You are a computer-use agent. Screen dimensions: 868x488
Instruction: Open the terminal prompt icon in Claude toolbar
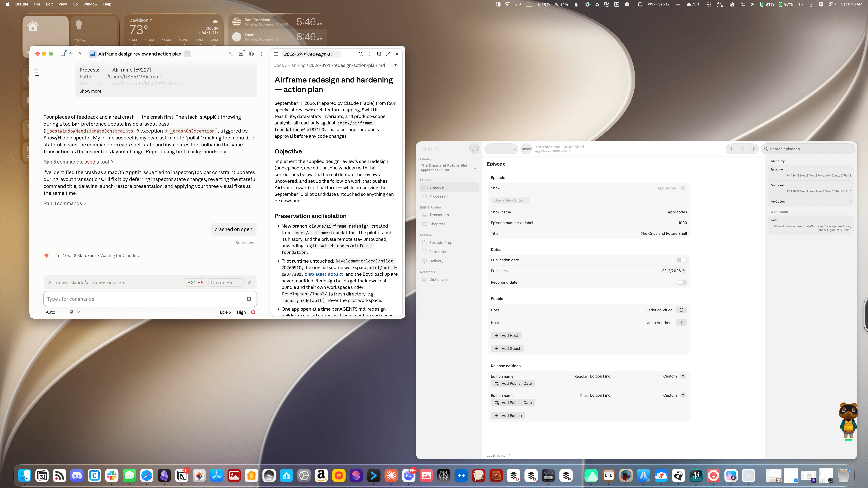pyautogui.click(x=231, y=54)
